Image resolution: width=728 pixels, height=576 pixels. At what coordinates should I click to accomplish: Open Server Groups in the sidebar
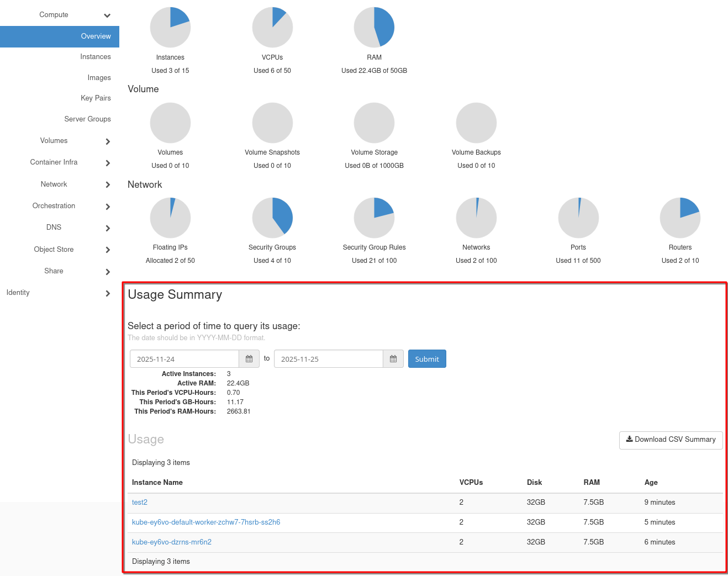pos(87,119)
